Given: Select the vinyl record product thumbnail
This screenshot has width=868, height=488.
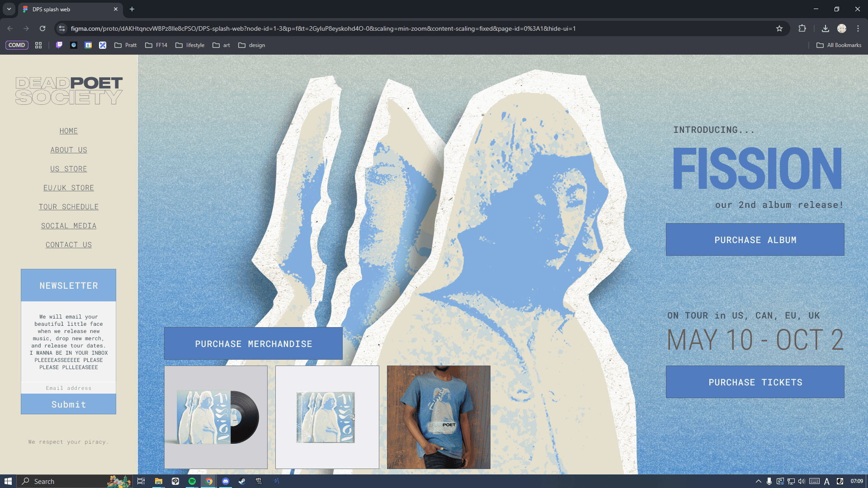Looking at the screenshot, I should pyautogui.click(x=216, y=417).
